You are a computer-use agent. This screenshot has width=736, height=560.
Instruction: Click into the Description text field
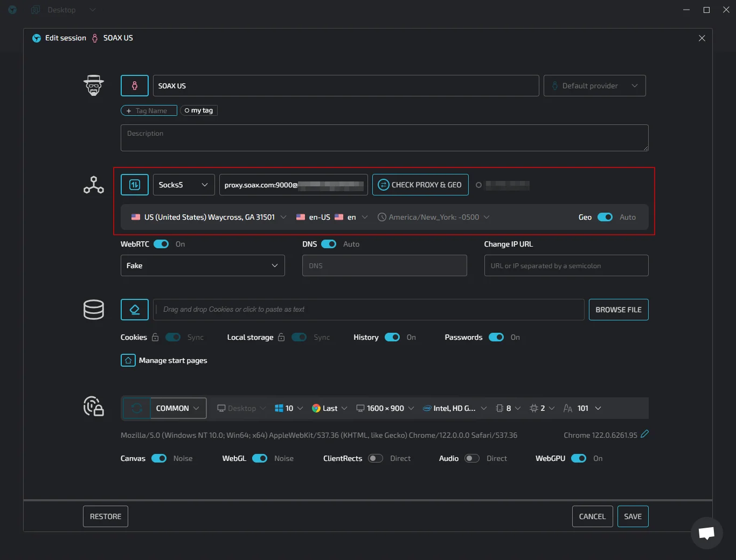click(x=384, y=138)
